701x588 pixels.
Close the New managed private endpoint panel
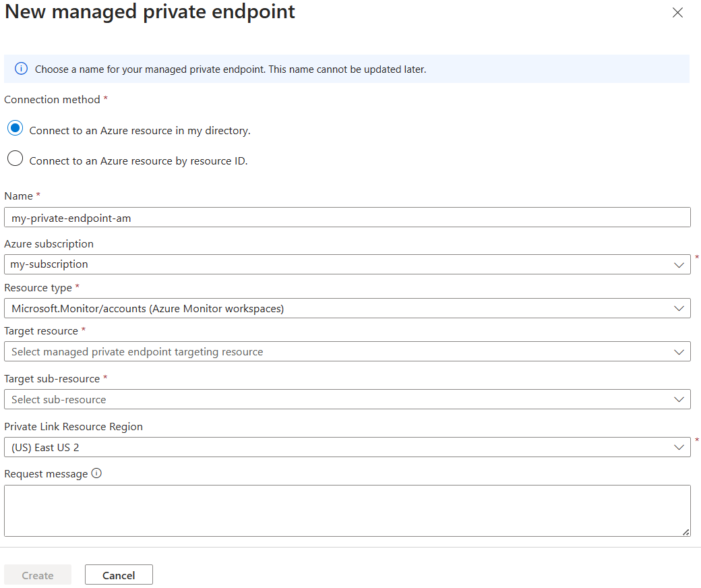[677, 13]
